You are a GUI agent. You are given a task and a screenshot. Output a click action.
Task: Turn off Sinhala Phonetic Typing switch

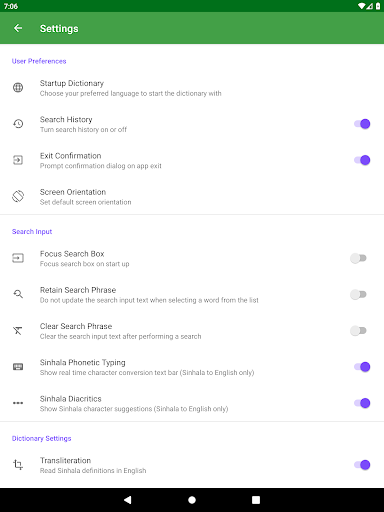362,367
